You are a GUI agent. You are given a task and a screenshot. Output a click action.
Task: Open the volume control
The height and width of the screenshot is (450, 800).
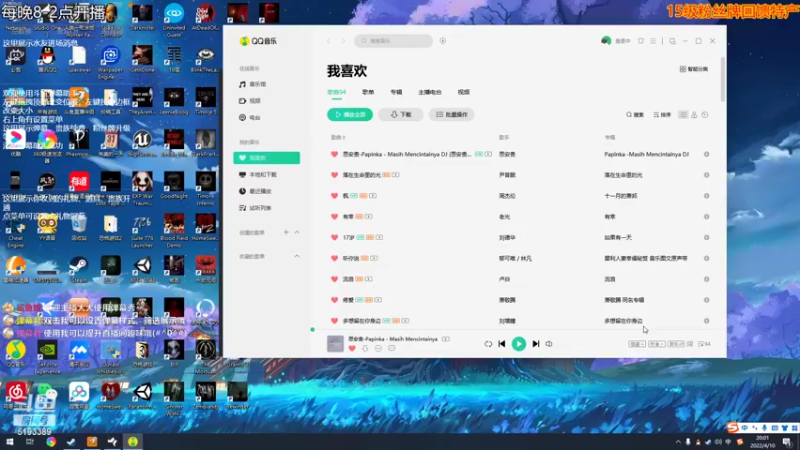click(x=549, y=344)
